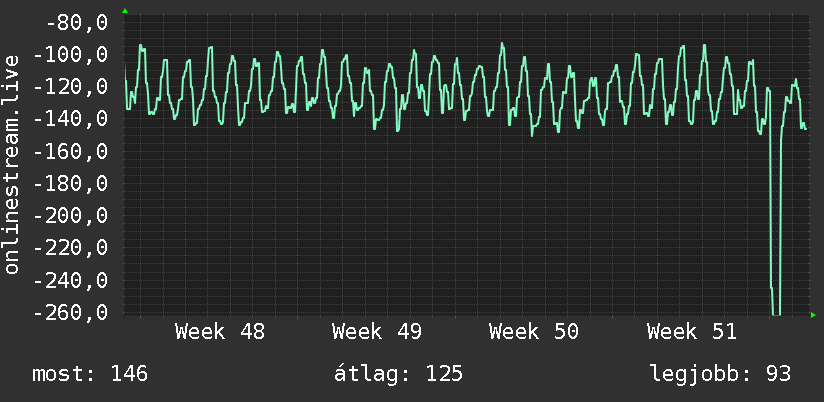824x402 pixels.
Task: Click the 'legjobb: 93' best value
Action: coord(720,374)
